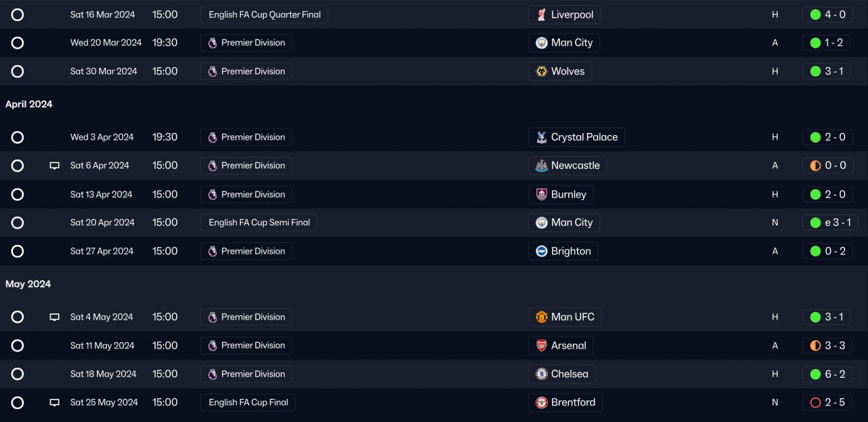Click the Liverpool club crest icon
This screenshot has height=422, width=868.
541,15
